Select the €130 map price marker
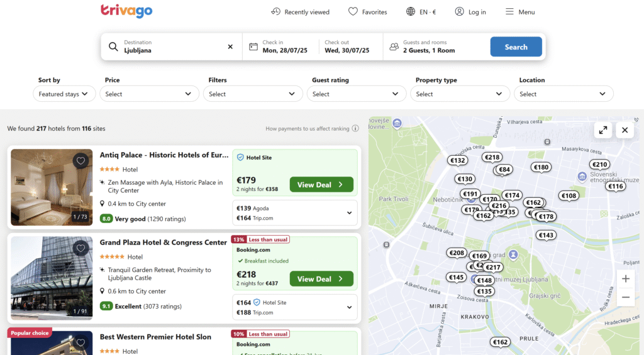 [x=465, y=179]
